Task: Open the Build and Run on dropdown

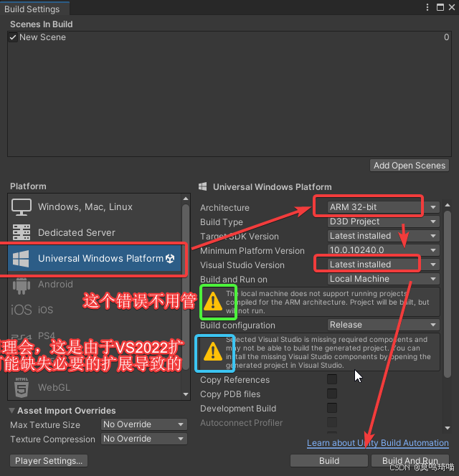Action: point(384,279)
